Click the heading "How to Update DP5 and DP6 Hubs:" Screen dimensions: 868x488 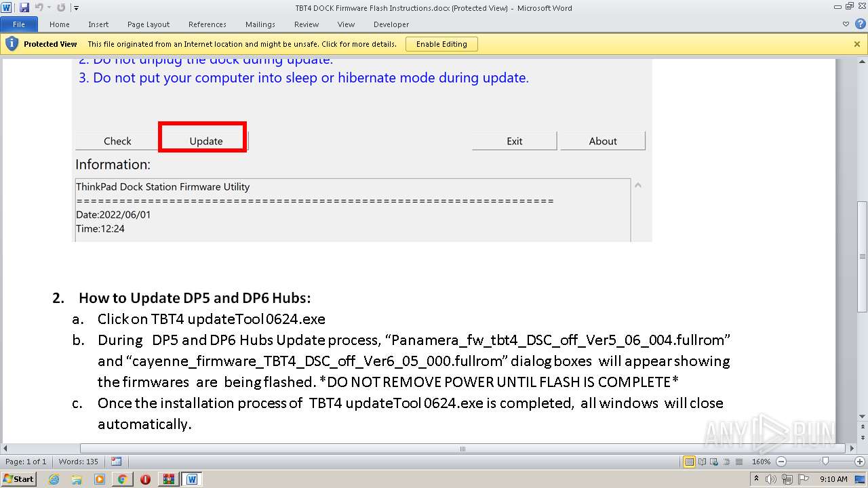pos(195,298)
